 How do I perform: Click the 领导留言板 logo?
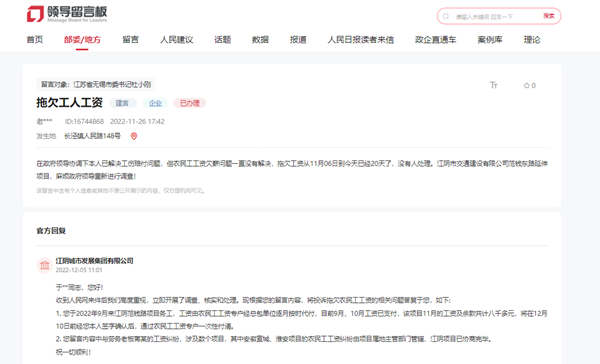point(67,14)
